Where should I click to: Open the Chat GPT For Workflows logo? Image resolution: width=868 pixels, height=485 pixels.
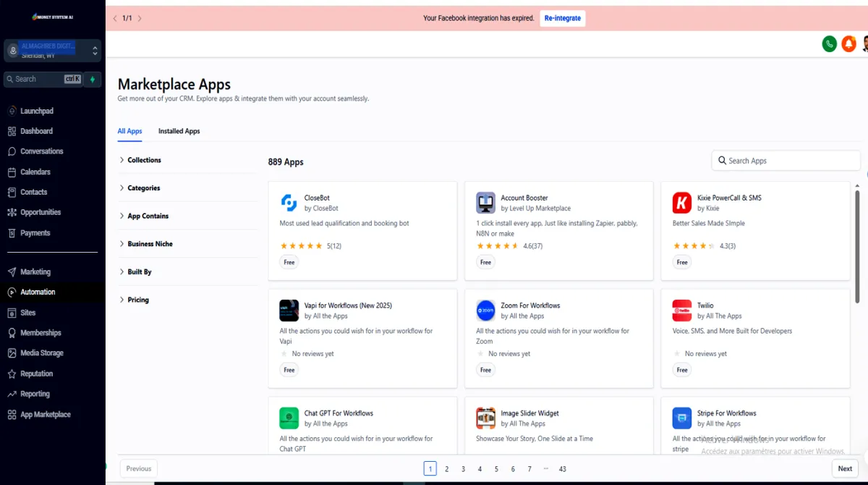289,418
